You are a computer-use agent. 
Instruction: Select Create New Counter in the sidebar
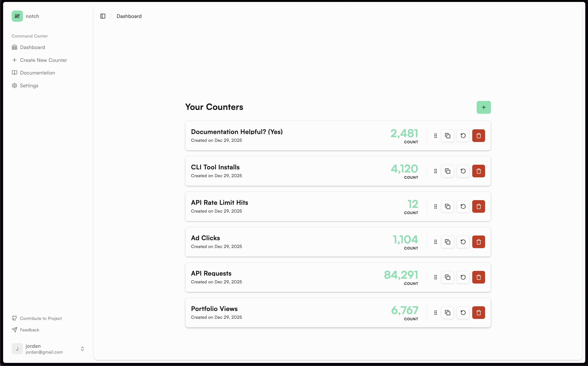click(39, 60)
